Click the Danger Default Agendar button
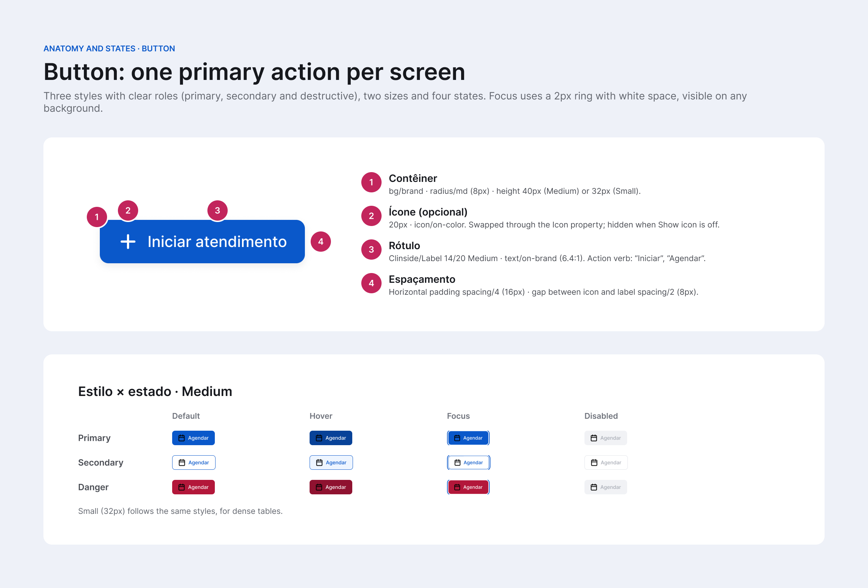This screenshot has width=868, height=588. (193, 487)
